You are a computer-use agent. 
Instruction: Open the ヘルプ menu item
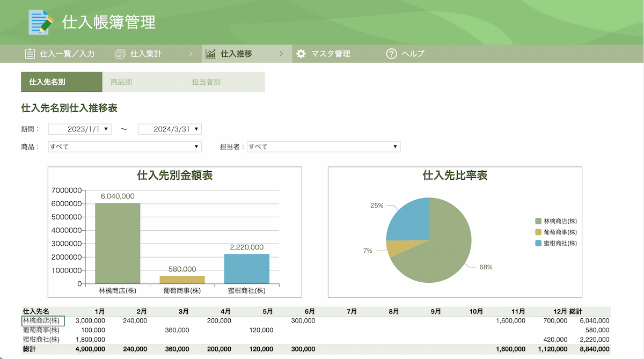[x=413, y=54]
